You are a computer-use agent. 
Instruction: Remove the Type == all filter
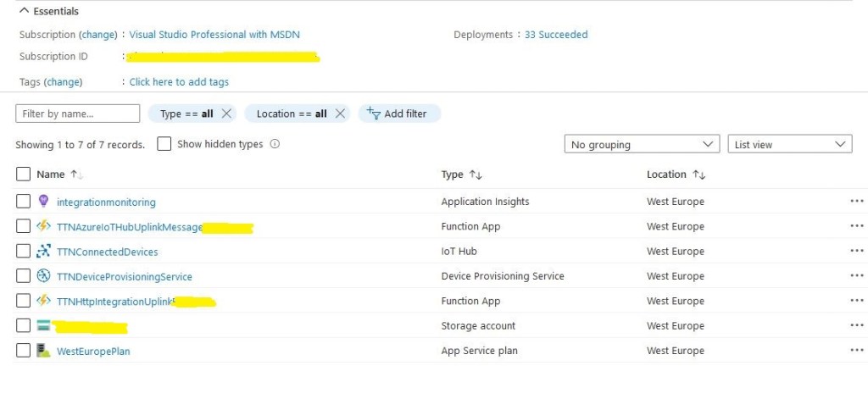226,114
